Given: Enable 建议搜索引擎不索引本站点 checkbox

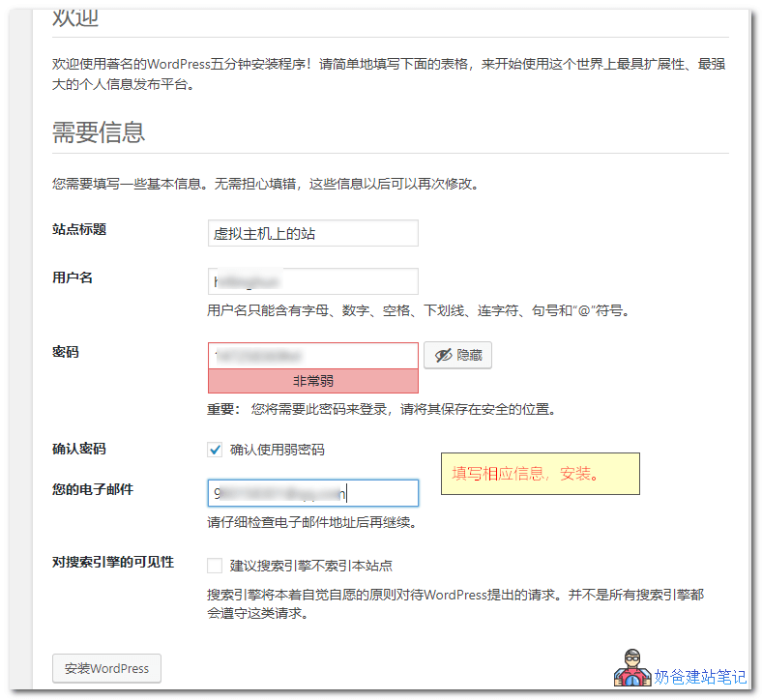Looking at the screenshot, I should (x=215, y=566).
